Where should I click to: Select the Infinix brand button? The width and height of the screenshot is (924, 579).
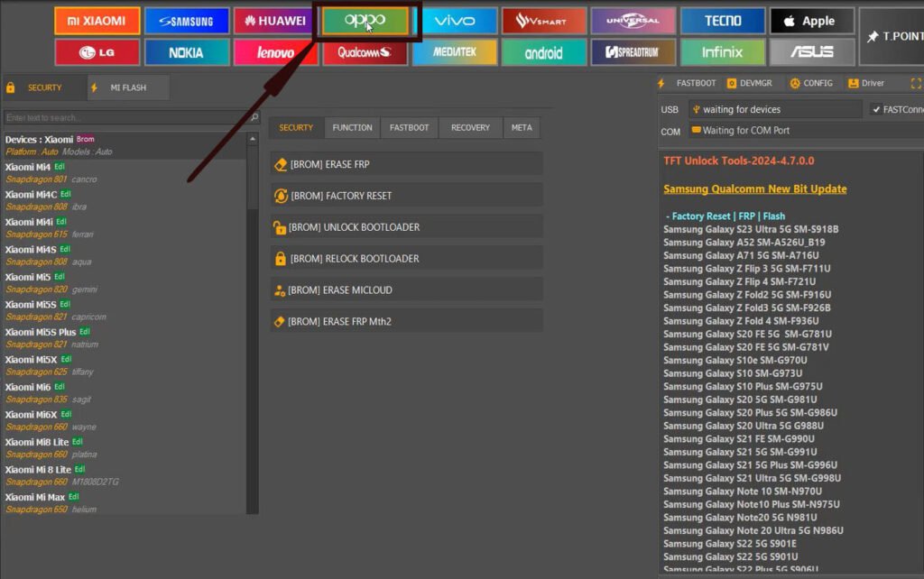723,52
